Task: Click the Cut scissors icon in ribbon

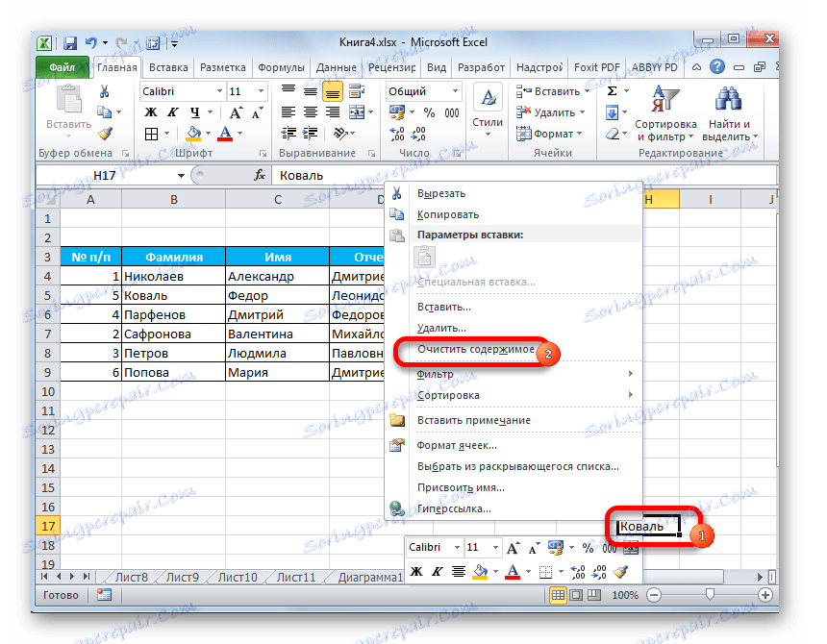Action: coord(105,91)
